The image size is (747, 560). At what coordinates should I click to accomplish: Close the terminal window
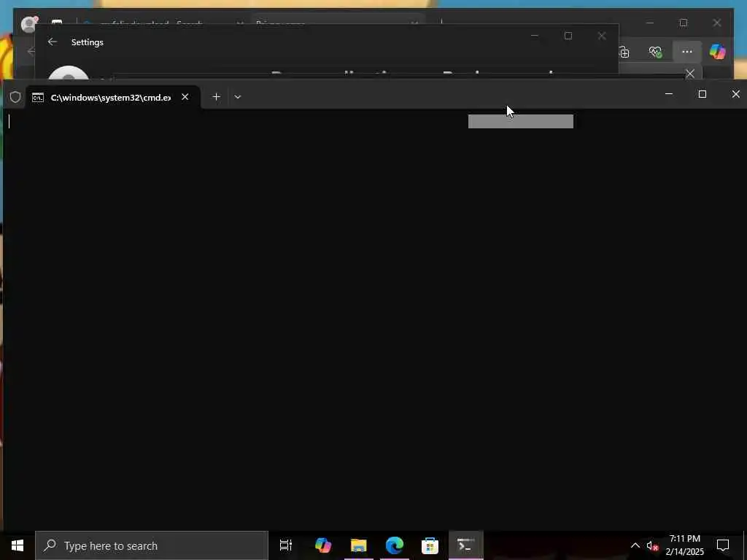tap(735, 94)
